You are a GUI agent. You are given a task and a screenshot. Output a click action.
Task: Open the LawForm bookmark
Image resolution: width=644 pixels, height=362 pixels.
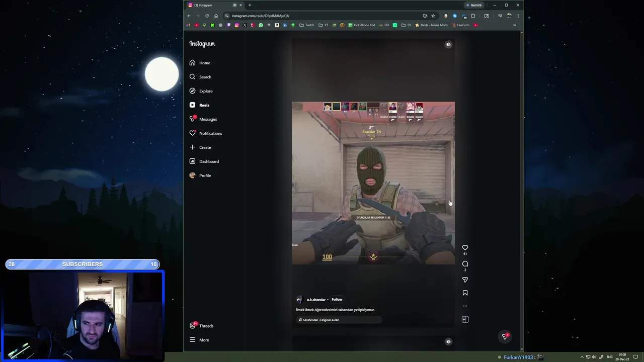pos(460,25)
